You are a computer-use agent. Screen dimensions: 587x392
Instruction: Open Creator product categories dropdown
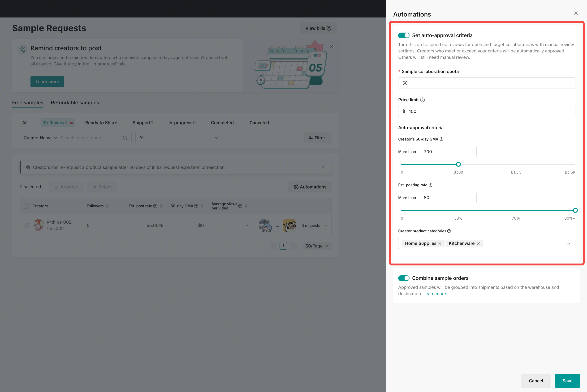[569, 243]
